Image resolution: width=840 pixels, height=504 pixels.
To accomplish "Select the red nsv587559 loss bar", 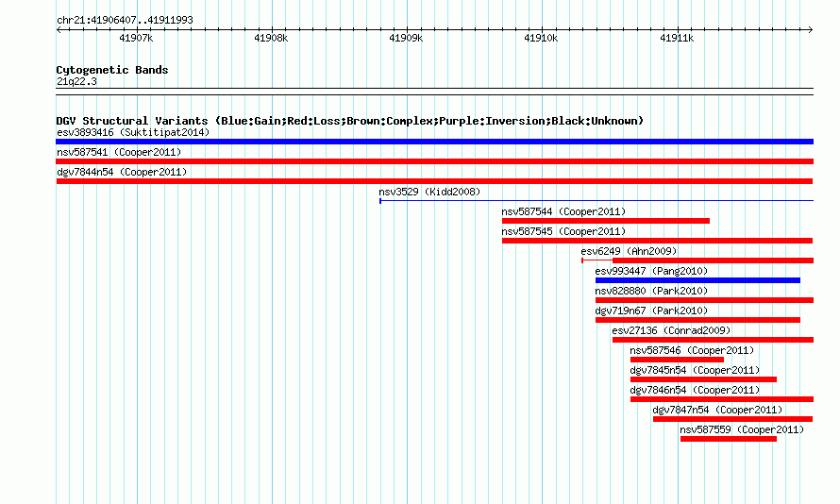I will click(x=729, y=439).
